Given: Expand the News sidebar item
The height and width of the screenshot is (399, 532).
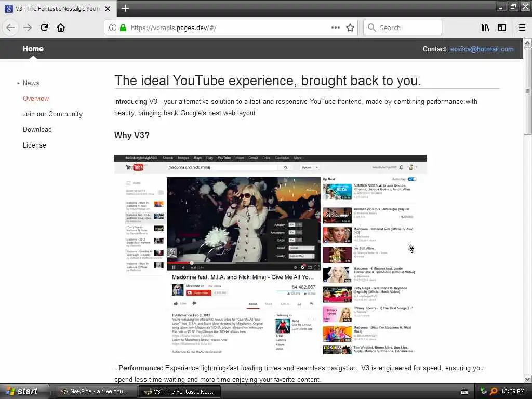Looking at the screenshot, I should pyautogui.click(x=31, y=83).
